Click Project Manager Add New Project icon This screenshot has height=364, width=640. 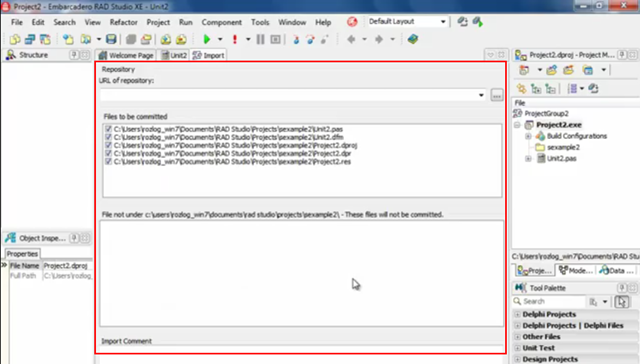551,70
